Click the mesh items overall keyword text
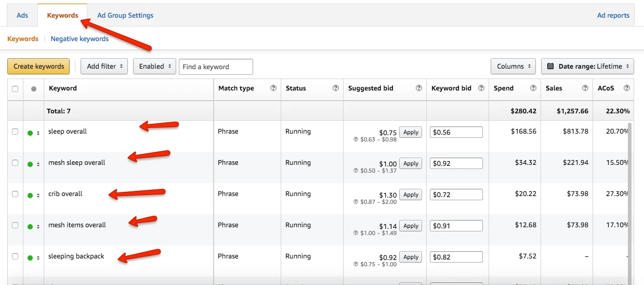This screenshot has height=285, width=644. [x=77, y=225]
